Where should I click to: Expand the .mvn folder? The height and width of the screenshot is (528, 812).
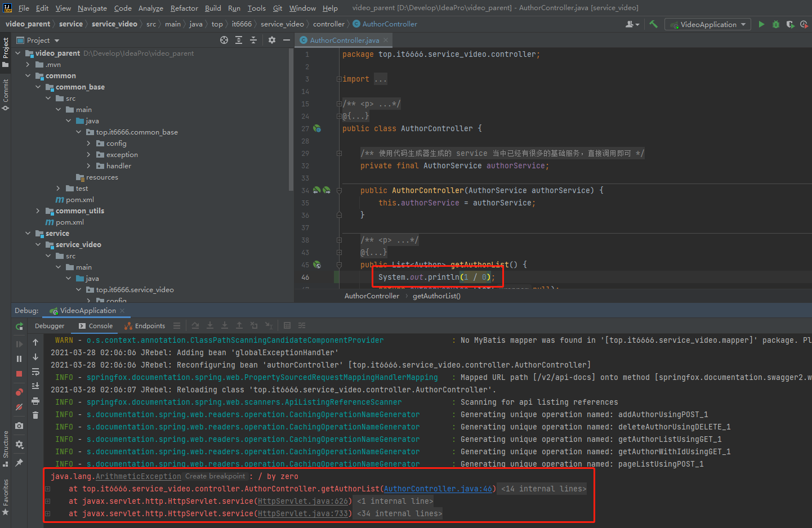(x=28, y=64)
